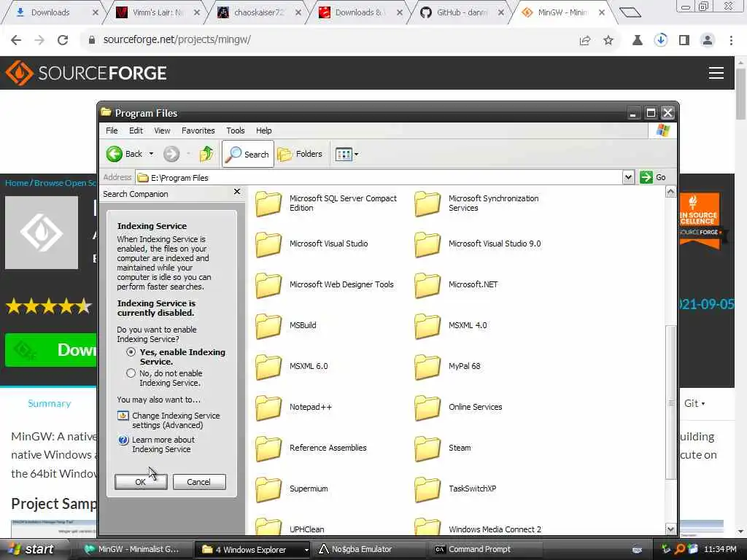Open the Favorites menu
Image resolution: width=747 pixels, height=560 pixels.
(x=198, y=131)
